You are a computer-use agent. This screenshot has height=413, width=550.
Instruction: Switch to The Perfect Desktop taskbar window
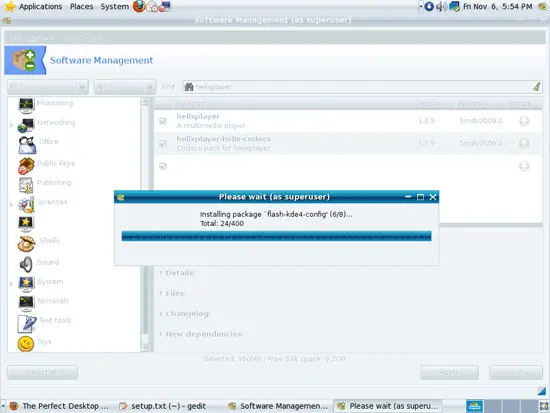[59, 406]
